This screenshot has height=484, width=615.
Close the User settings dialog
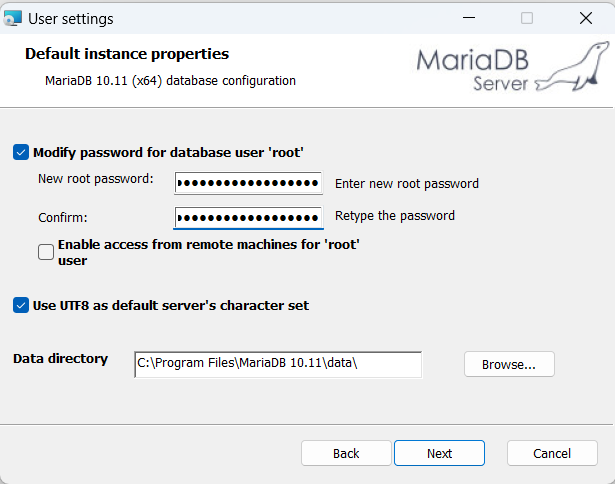click(585, 18)
